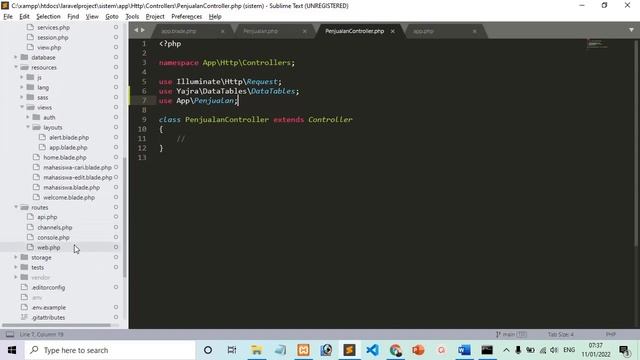Expand the sass folder
Viewport: 640px width, 360px height.
tap(22, 97)
